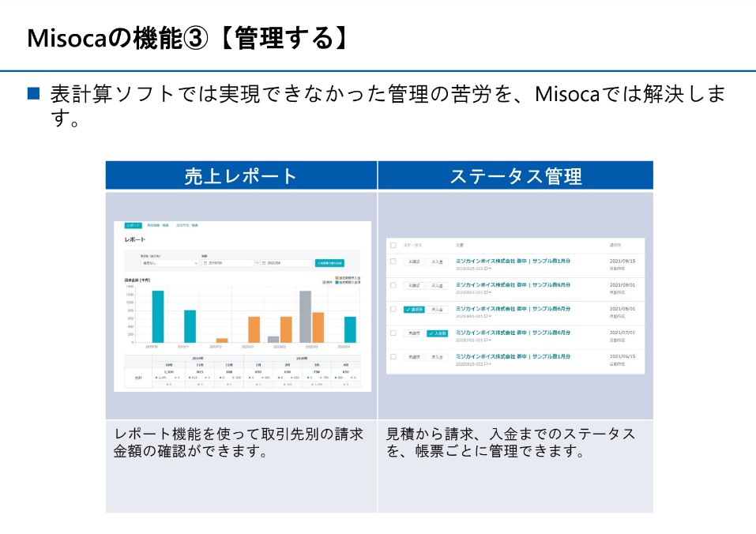Select the checkbox on the 2021/08/01 row
The height and width of the screenshot is (534, 756).
pyautogui.click(x=393, y=309)
